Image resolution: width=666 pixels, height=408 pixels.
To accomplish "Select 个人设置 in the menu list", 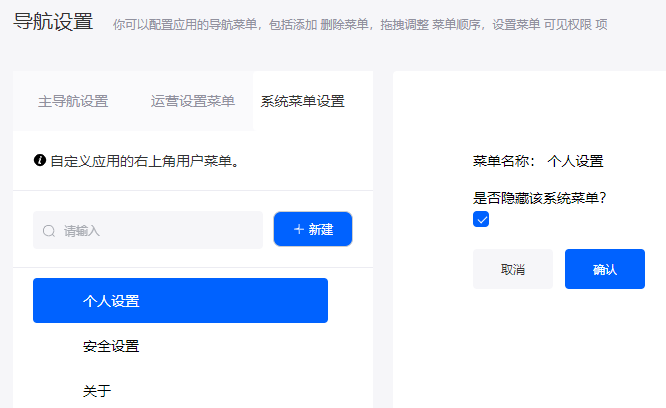I will coord(181,301).
